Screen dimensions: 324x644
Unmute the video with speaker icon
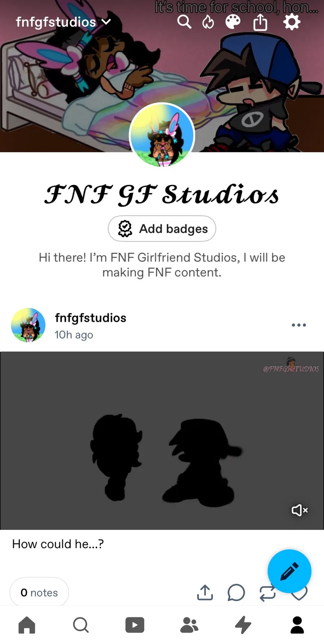300,510
